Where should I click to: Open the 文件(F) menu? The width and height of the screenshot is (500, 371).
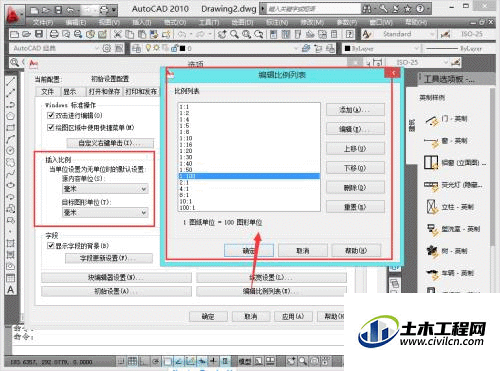(43, 22)
